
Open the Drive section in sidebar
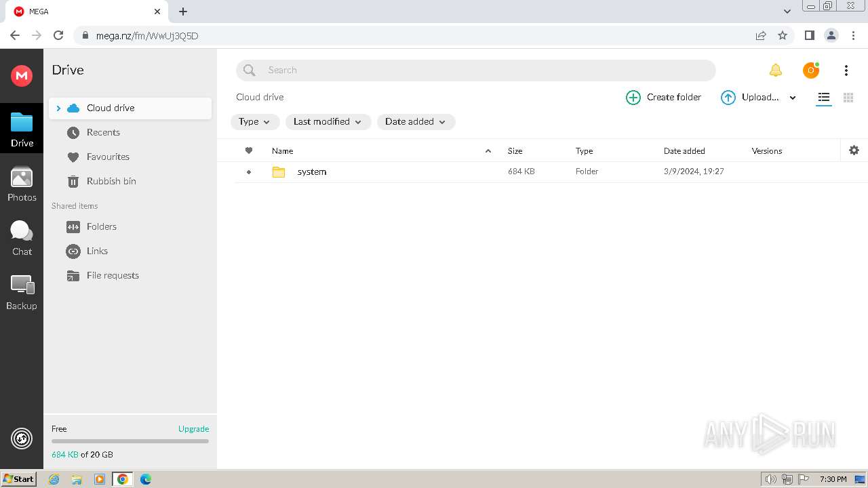point(22,129)
